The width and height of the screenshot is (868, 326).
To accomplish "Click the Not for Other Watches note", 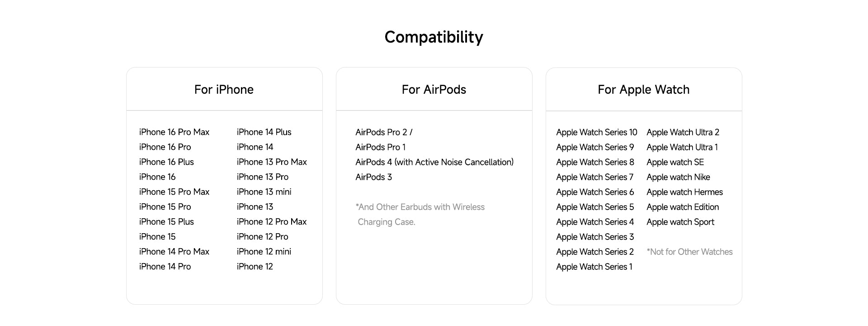I will (x=690, y=252).
